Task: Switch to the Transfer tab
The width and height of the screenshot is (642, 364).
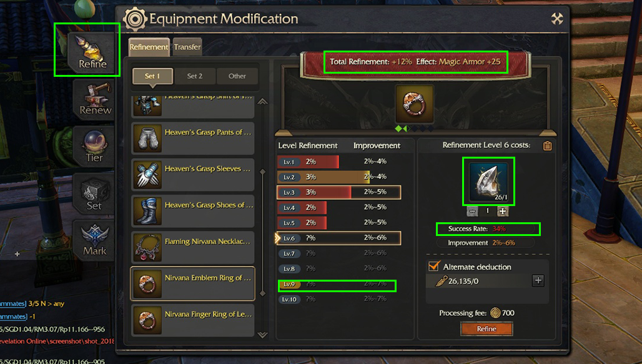Action: click(187, 47)
